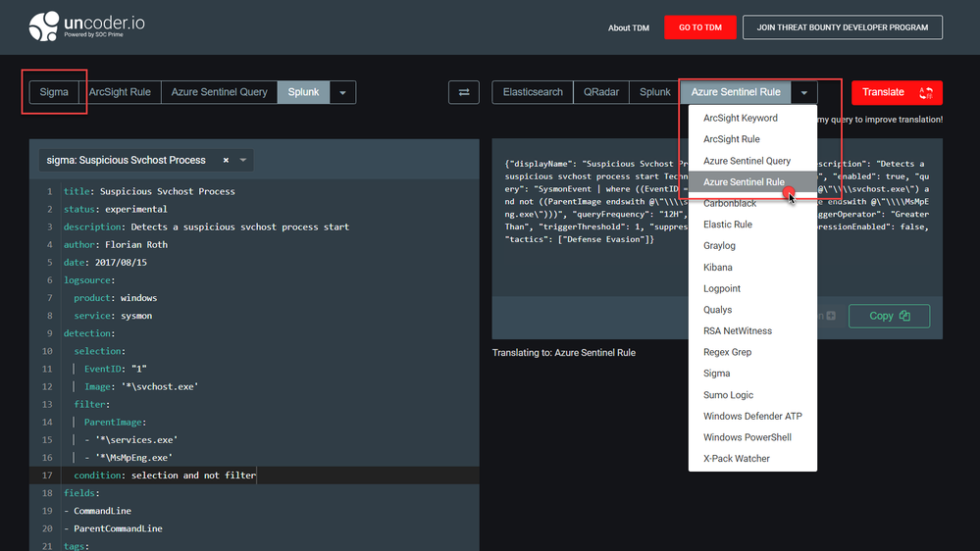Choose Windows Defender ATP from dropdown list
980x551 pixels.
[752, 416]
